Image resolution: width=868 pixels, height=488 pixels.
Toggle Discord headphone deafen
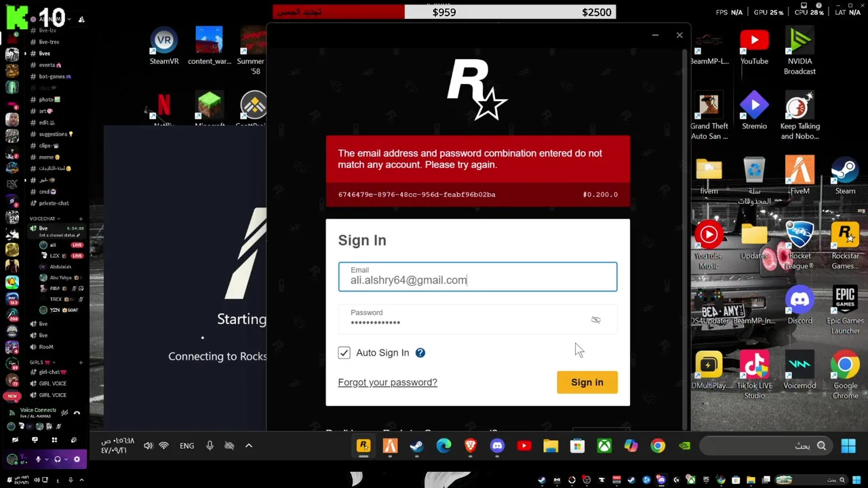tap(58, 460)
